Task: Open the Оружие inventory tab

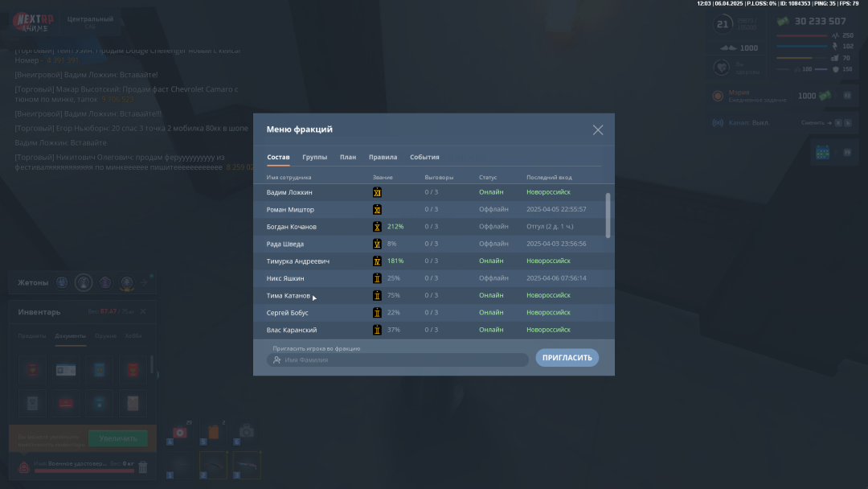Action: (105, 336)
